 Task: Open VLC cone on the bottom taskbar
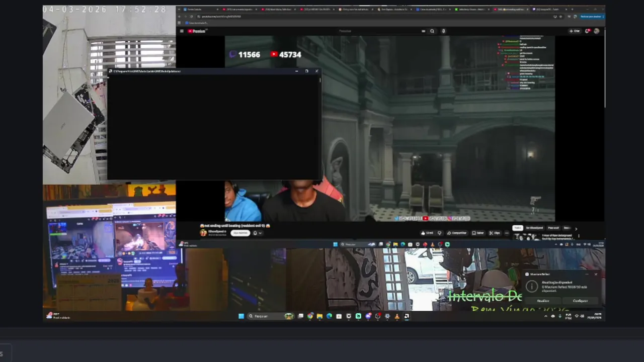[x=397, y=316]
